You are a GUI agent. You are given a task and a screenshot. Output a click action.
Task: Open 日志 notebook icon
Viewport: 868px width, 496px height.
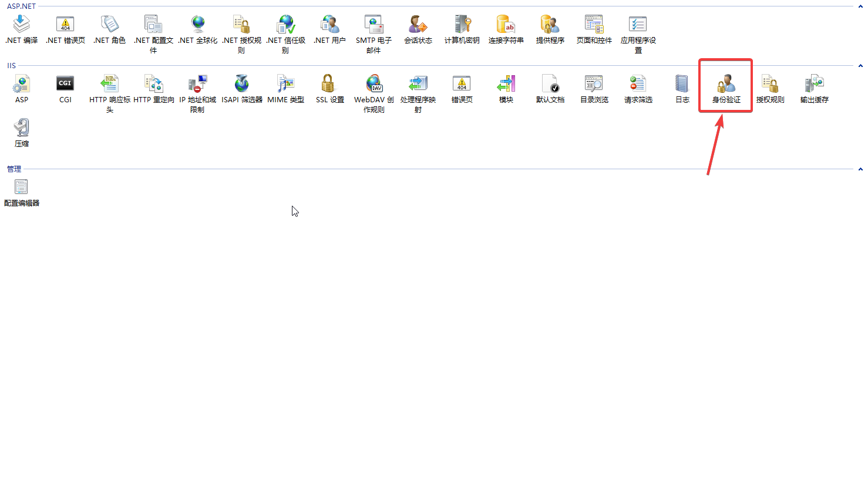pos(682,83)
